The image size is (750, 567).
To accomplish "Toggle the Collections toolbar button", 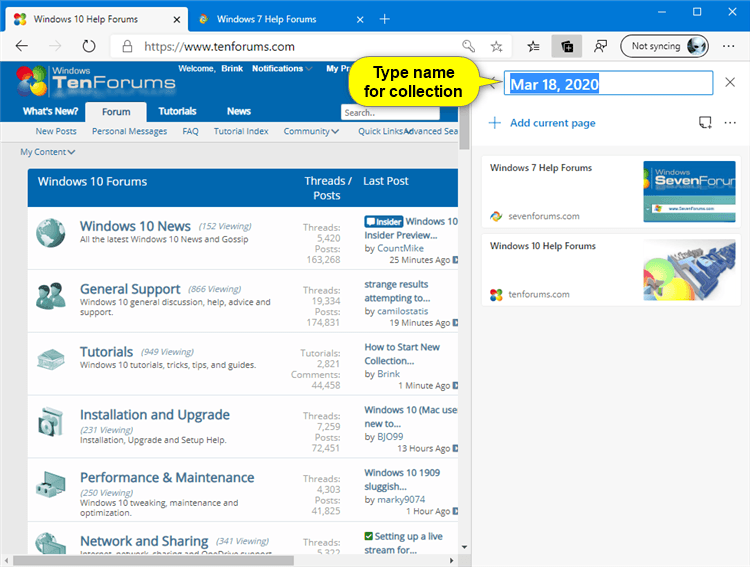I will 567,46.
